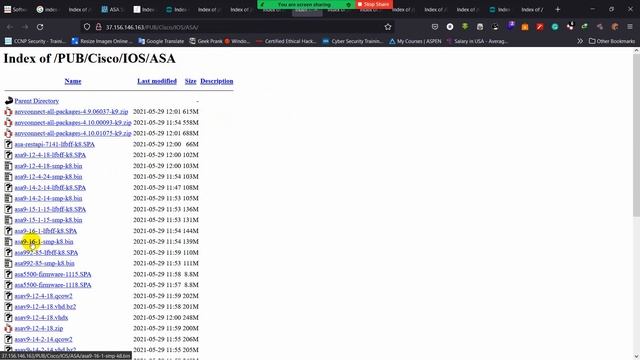Open asa5500-firmware-1118.SPA
The width and height of the screenshot is (640, 360).
(x=53, y=285)
